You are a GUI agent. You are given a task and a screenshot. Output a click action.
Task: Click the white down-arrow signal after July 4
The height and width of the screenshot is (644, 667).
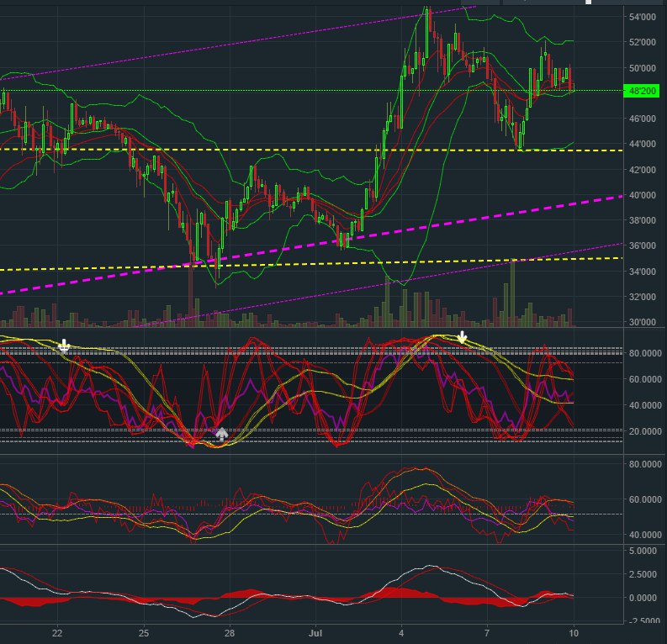pyautogui.click(x=462, y=337)
